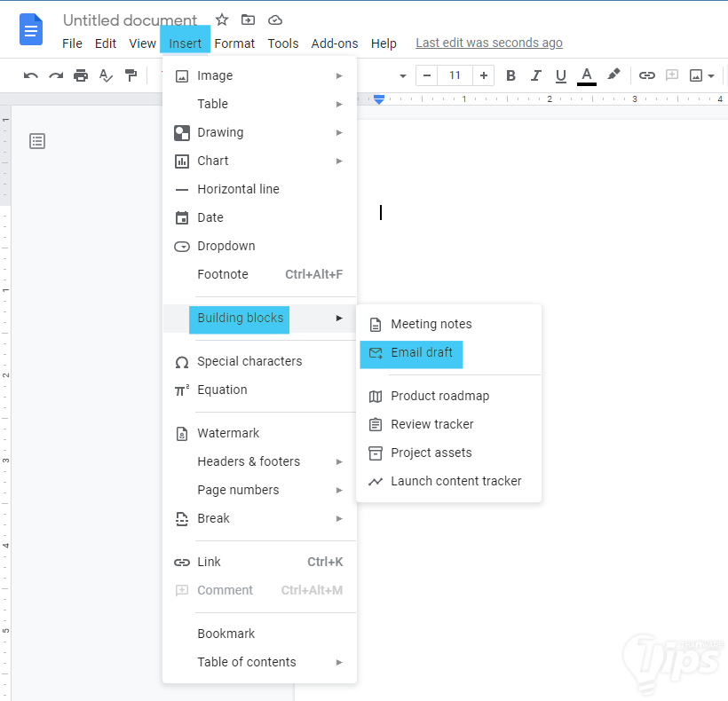
Task: Open Special characters dialog
Action: (x=259, y=361)
